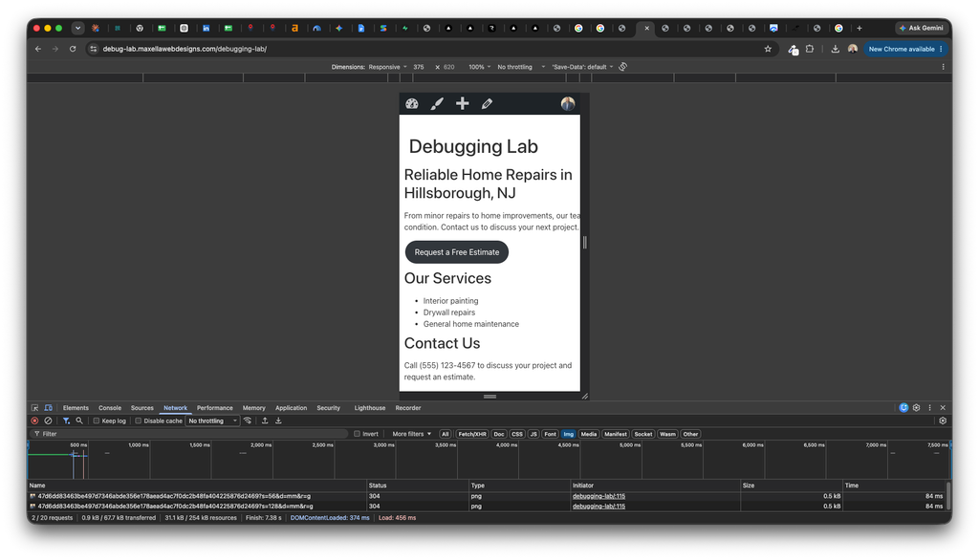The height and width of the screenshot is (560, 979).
Task: Toggle the network filter funnel icon
Action: point(66,420)
